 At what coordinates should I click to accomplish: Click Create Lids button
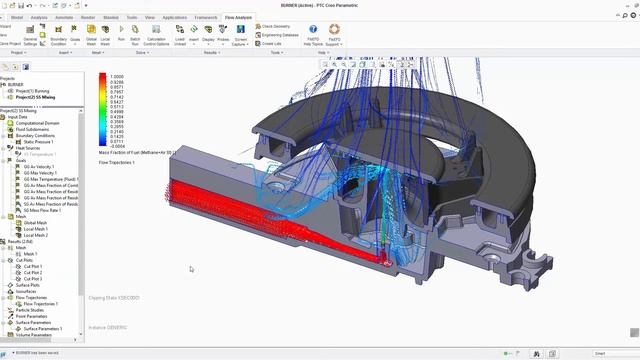coord(268,44)
